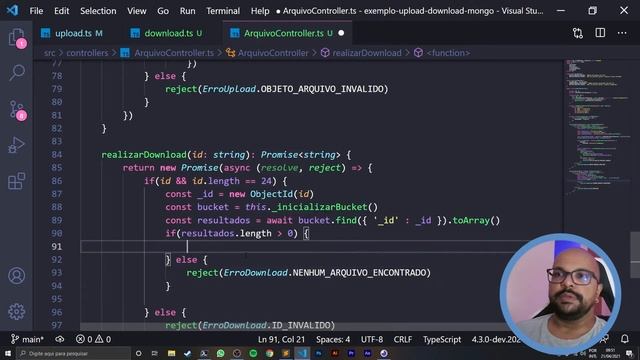Click the controllers breadcrumb
The width and height of the screenshot is (640, 360).
coord(87,53)
